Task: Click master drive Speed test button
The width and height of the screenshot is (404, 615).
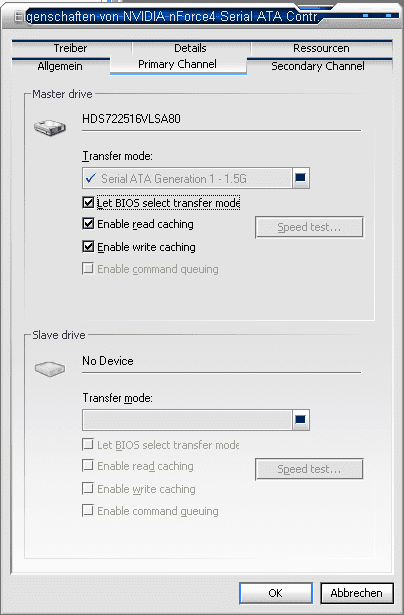Action: [x=309, y=227]
